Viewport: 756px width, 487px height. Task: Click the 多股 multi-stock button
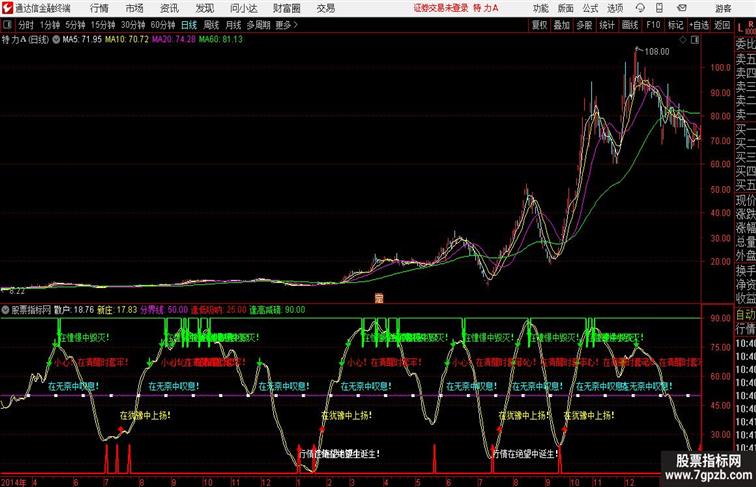(584, 25)
